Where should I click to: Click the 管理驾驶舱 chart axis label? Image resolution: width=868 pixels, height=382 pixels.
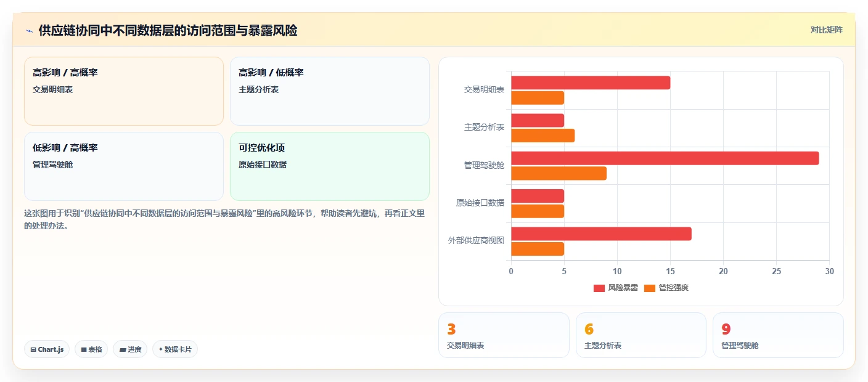click(x=484, y=166)
